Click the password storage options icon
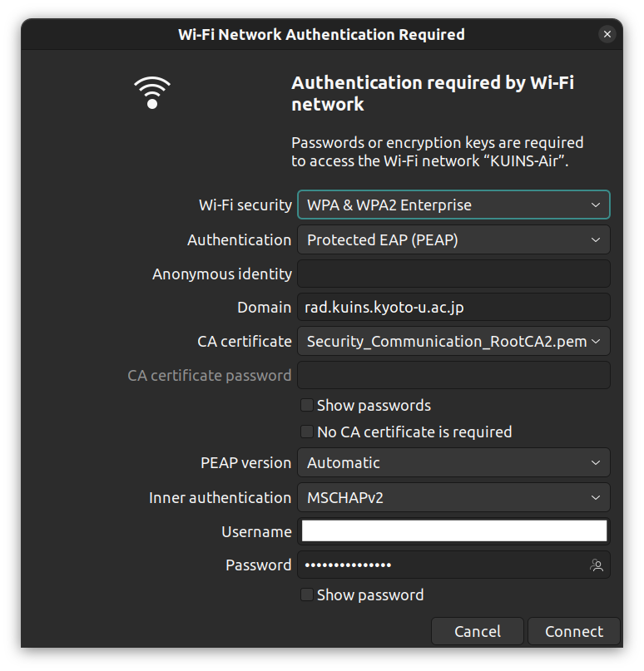Screen dimensions: 644x671 pos(596,565)
